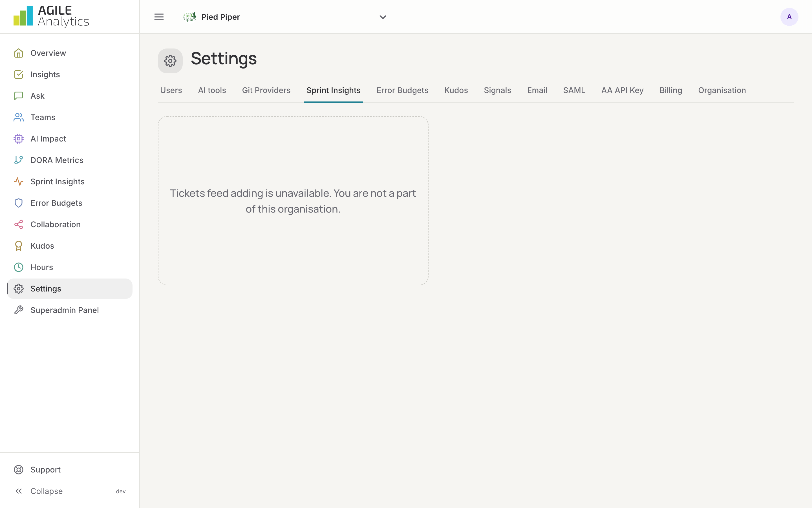This screenshot has width=812, height=508.
Task: Switch to the AI tools tab
Action: pos(212,90)
